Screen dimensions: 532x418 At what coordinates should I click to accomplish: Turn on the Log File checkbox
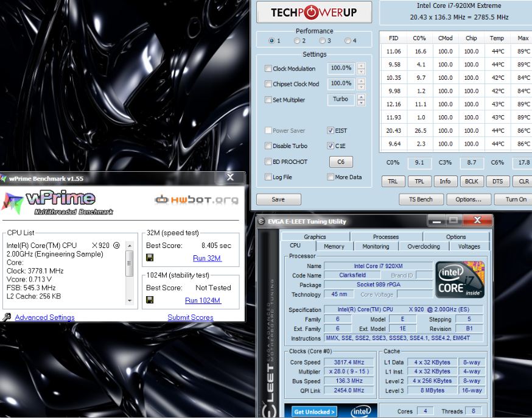[x=268, y=177]
